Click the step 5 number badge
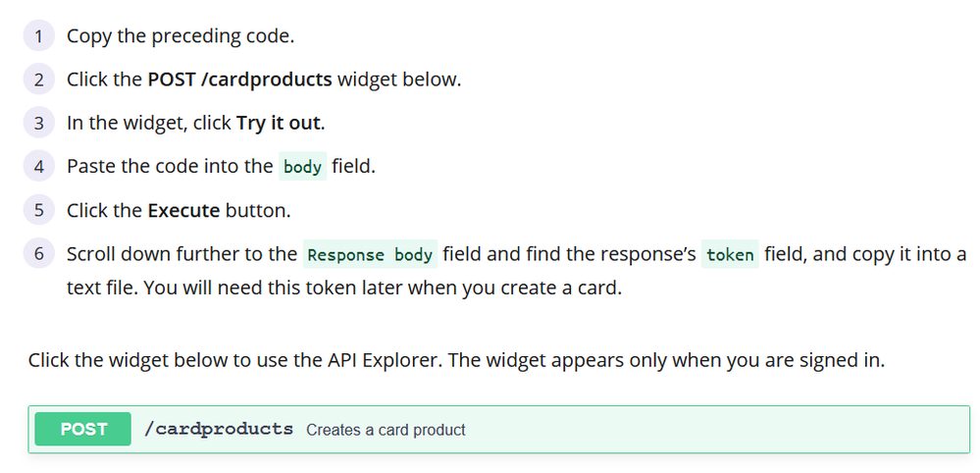This screenshot has width=980, height=473. click(x=37, y=211)
